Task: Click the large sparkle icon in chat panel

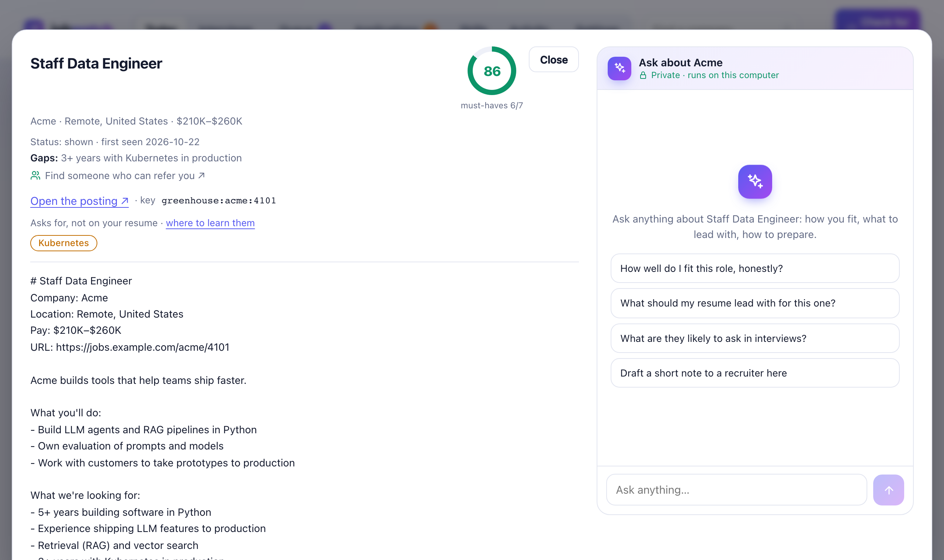Action: 755,182
